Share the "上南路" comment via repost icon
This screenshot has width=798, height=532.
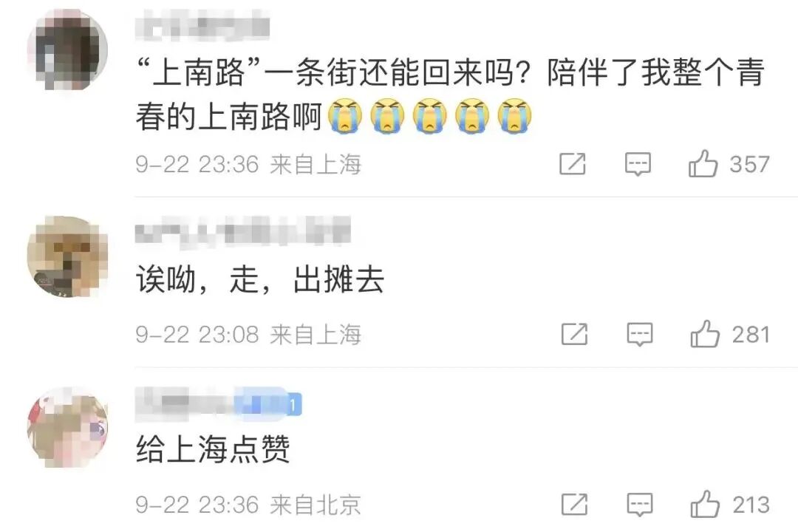point(573,164)
